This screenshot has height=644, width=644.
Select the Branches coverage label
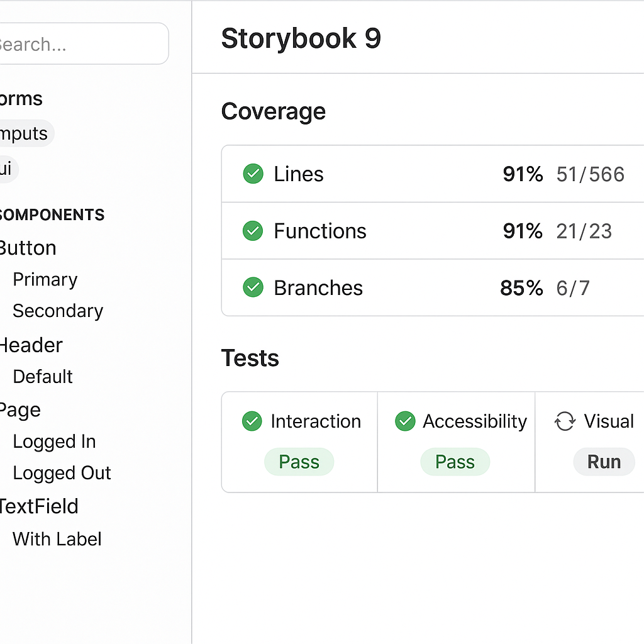(318, 288)
